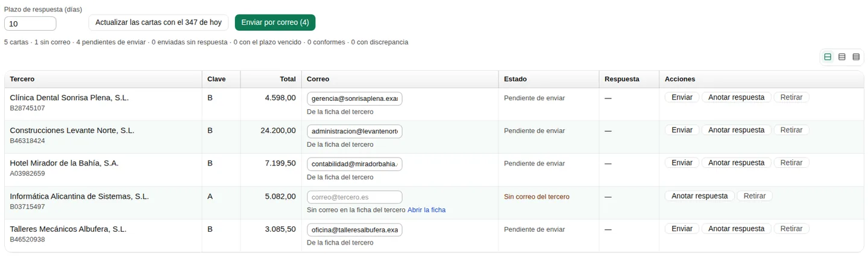
Task: Annotate response for Construcciones Levante Norte
Action: (736, 130)
